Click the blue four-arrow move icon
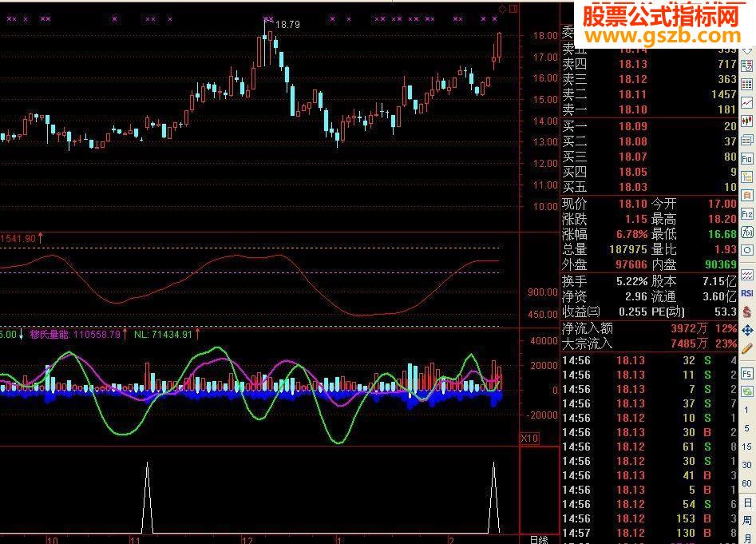756x544 pixels. (x=747, y=331)
